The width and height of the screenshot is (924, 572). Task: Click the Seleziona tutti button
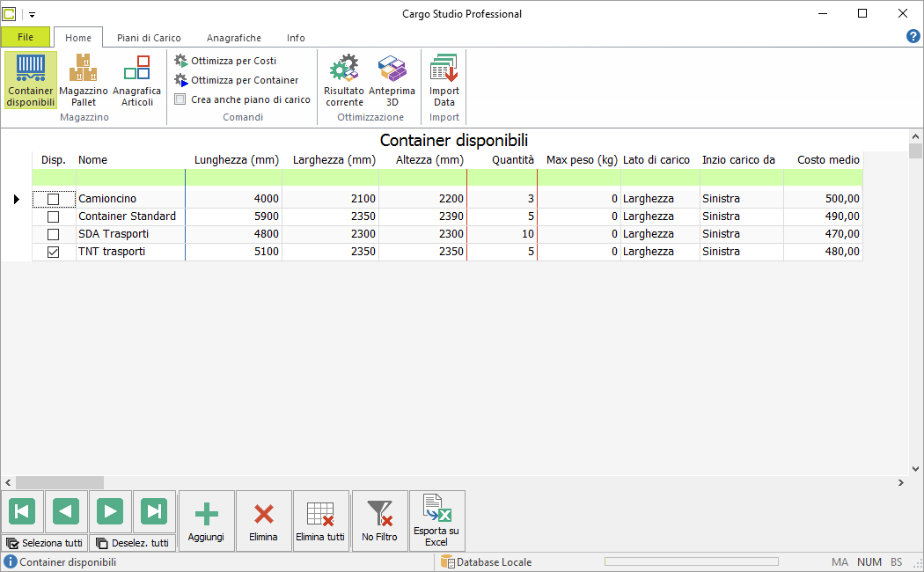point(45,543)
